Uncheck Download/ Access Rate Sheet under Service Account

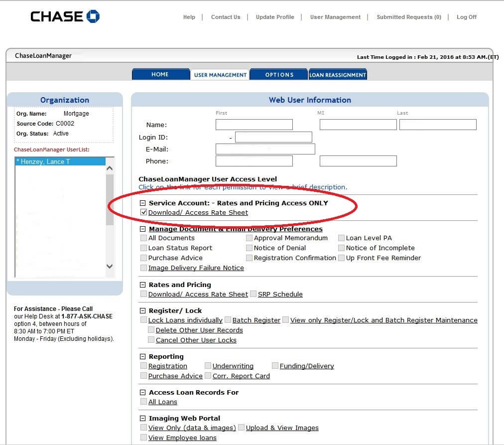144,212
